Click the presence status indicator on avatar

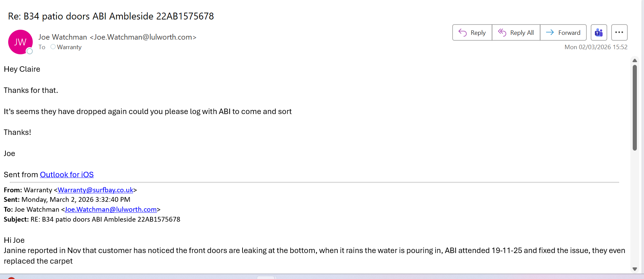30,51
